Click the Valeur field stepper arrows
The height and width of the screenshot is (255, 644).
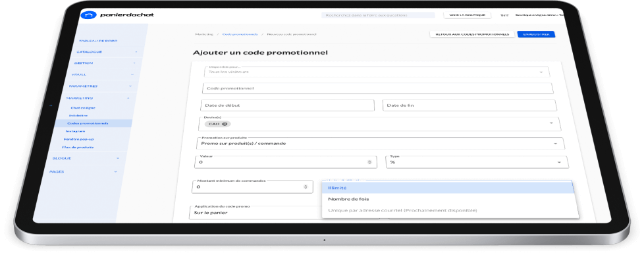(x=369, y=162)
